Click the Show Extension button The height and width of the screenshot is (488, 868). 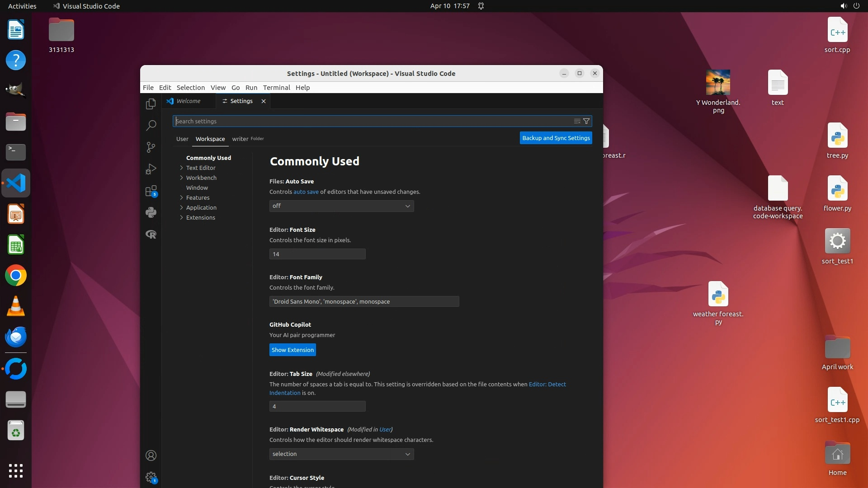tap(292, 350)
